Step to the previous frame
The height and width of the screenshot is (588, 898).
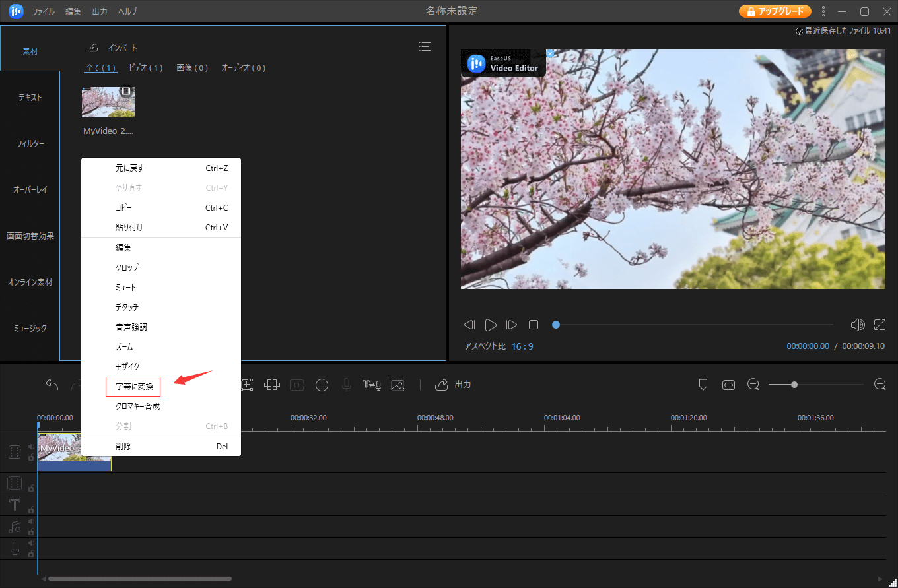[x=469, y=325]
